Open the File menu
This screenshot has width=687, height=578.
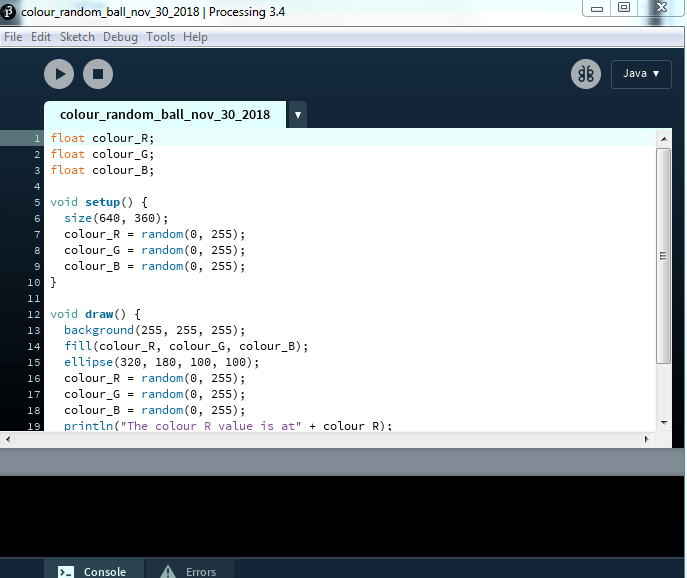pos(13,37)
